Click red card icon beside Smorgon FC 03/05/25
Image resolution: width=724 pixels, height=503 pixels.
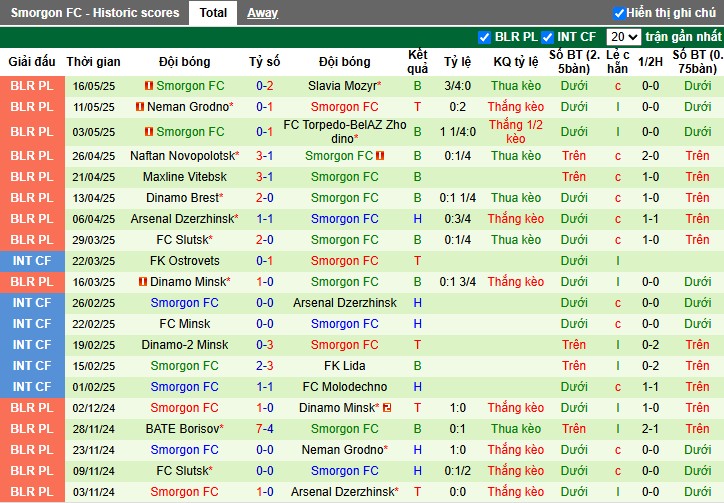point(149,132)
